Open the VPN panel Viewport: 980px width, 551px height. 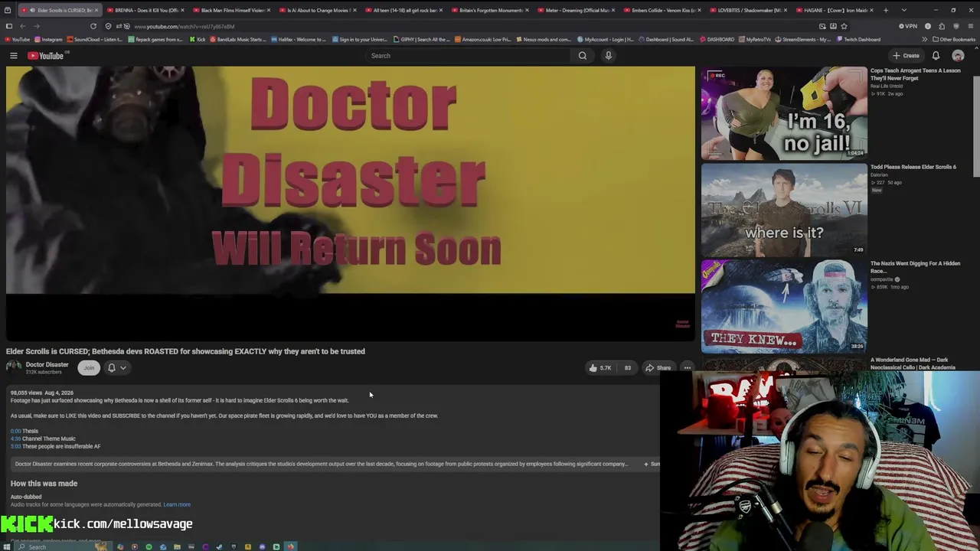[908, 26]
